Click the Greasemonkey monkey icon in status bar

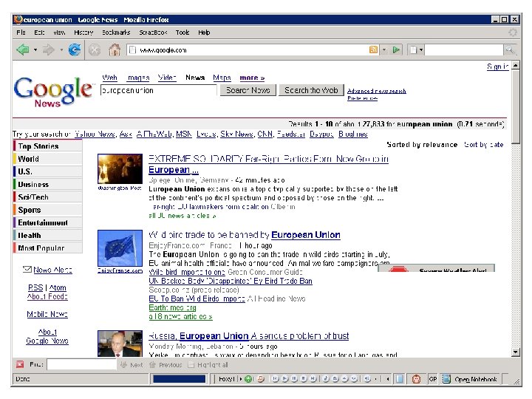pos(416,379)
